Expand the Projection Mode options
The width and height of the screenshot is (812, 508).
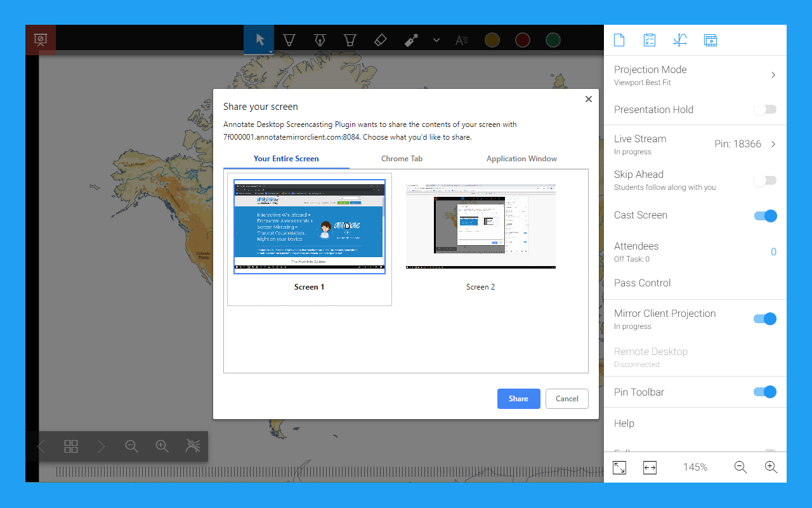point(773,74)
